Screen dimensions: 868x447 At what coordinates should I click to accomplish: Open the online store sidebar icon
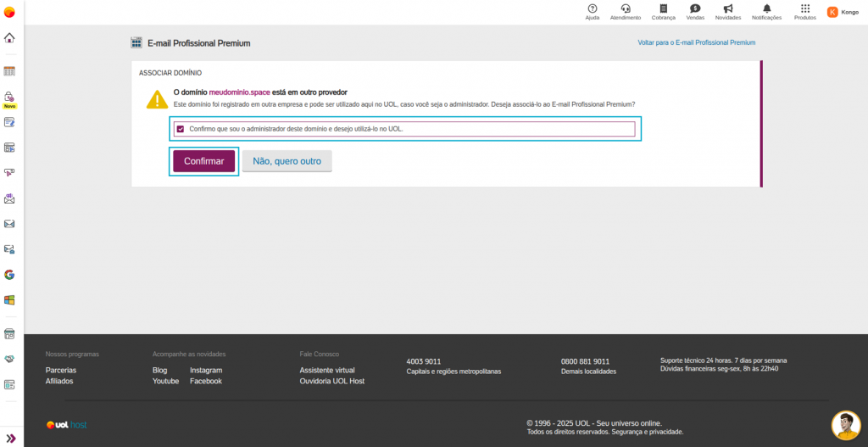point(9,334)
